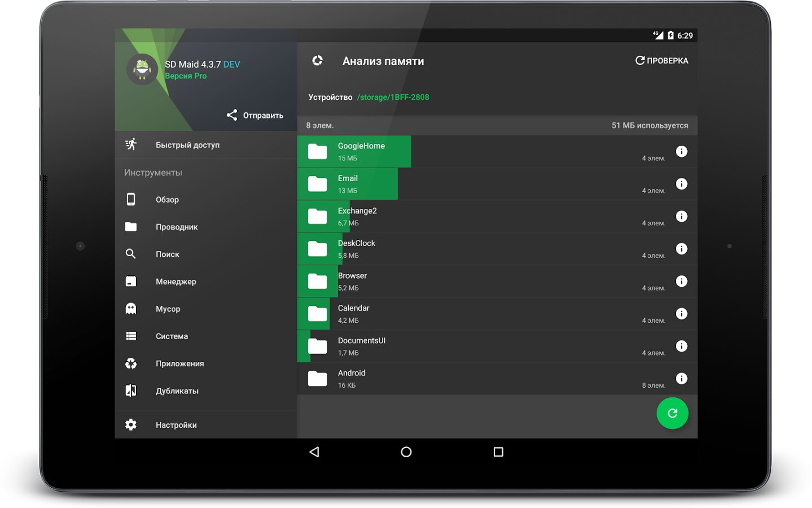Click the magnifier icon for Поиск
The height and width of the screenshot is (508, 812).
(131, 254)
